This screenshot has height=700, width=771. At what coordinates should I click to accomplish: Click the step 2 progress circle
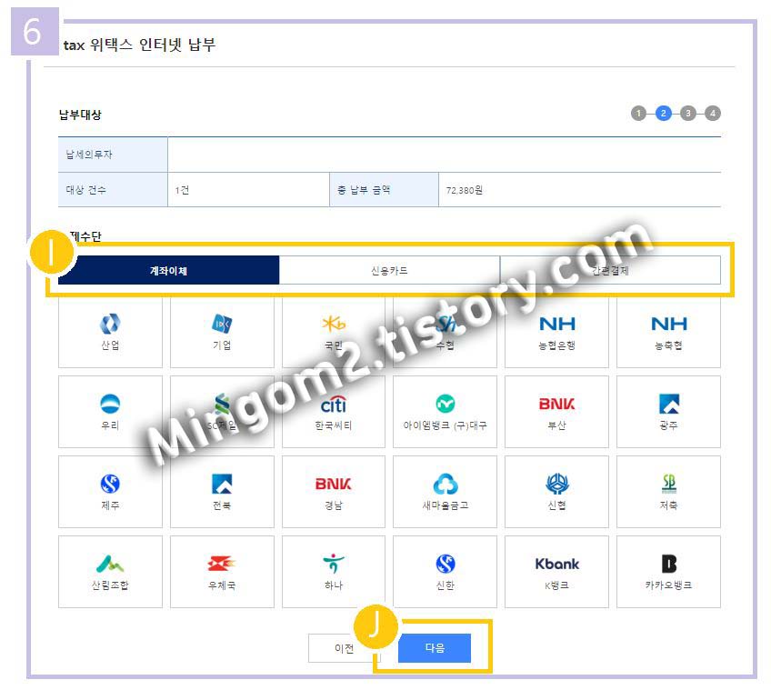(664, 114)
